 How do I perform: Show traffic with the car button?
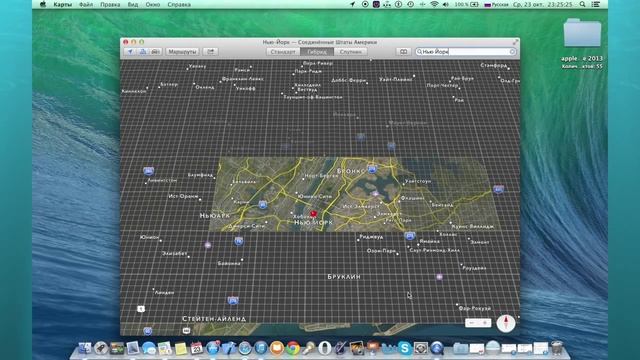coord(156,52)
